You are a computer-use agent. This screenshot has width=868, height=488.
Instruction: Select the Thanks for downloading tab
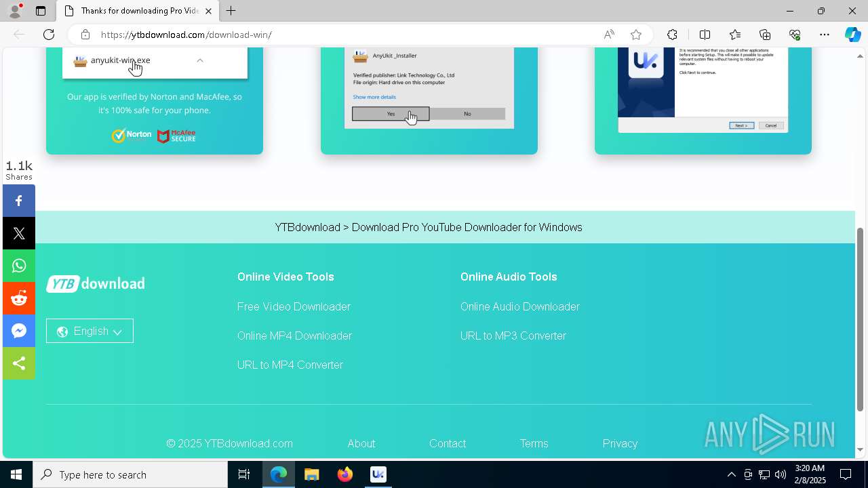coord(138,11)
